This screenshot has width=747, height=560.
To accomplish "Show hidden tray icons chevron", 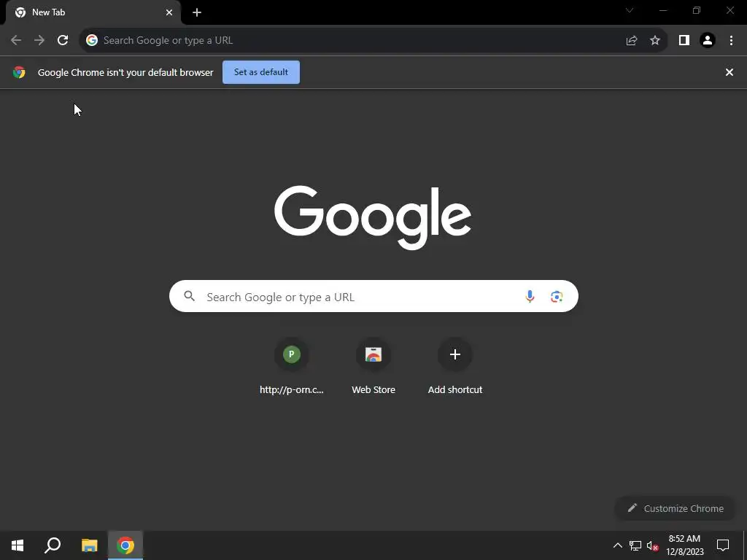I will (x=617, y=545).
